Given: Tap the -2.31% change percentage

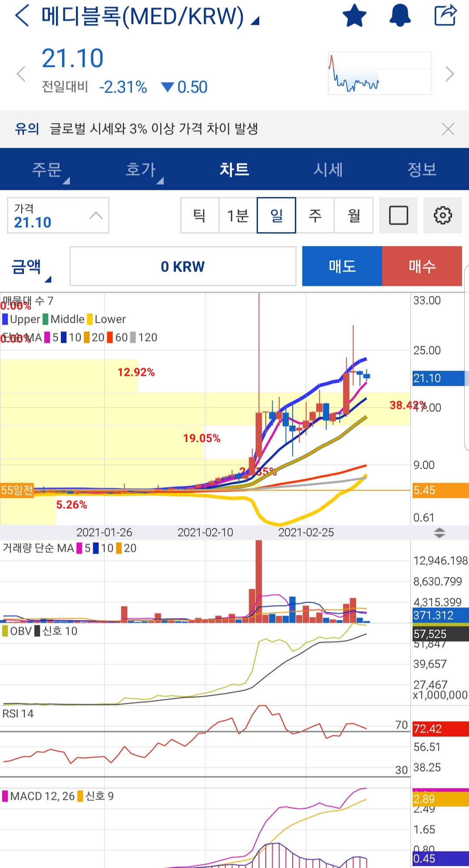Looking at the screenshot, I should [x=123, y=87].
